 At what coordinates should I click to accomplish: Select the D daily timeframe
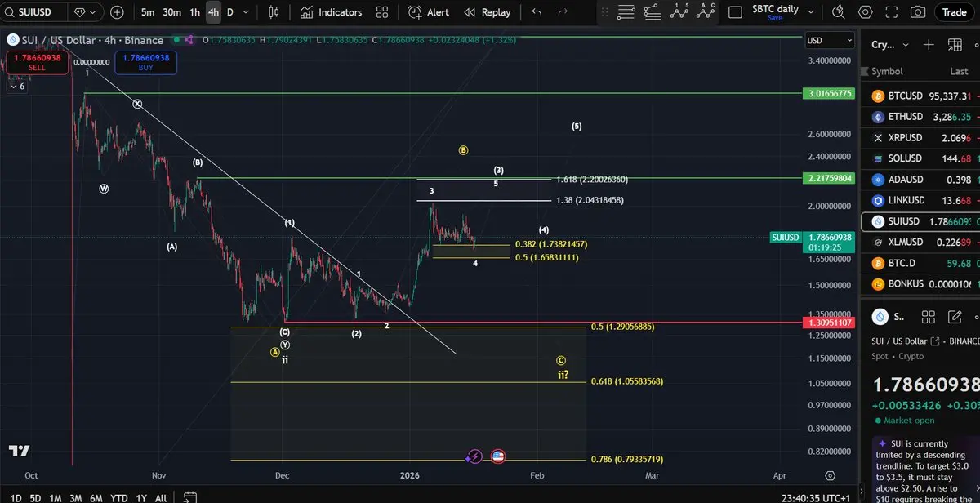click(x=229, y=12)
